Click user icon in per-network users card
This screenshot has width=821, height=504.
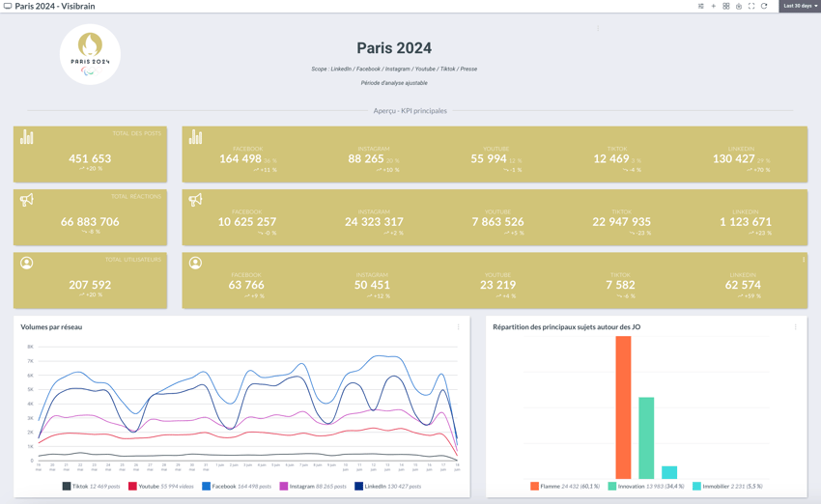[195, 263]
